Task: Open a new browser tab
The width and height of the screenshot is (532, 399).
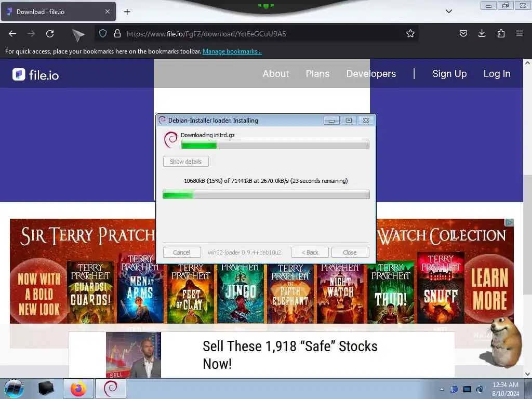Action: 127,12
